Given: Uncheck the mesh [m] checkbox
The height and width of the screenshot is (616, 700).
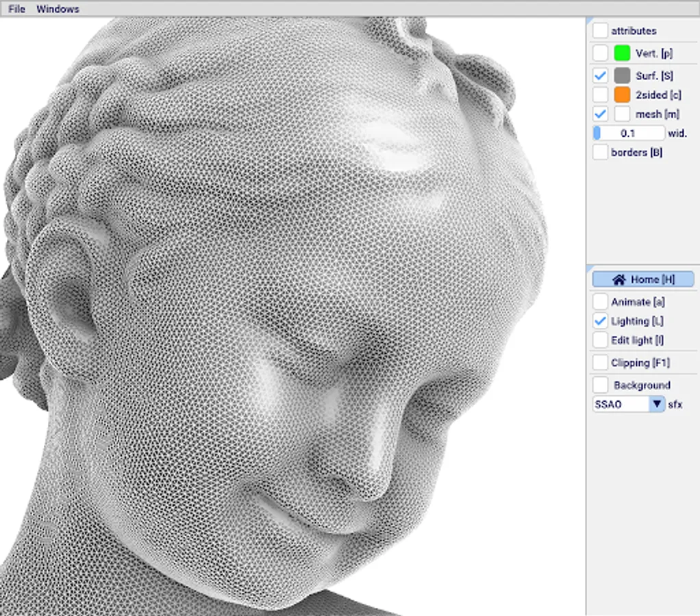Looking at the screenshot, I should [x=600, y=114].
